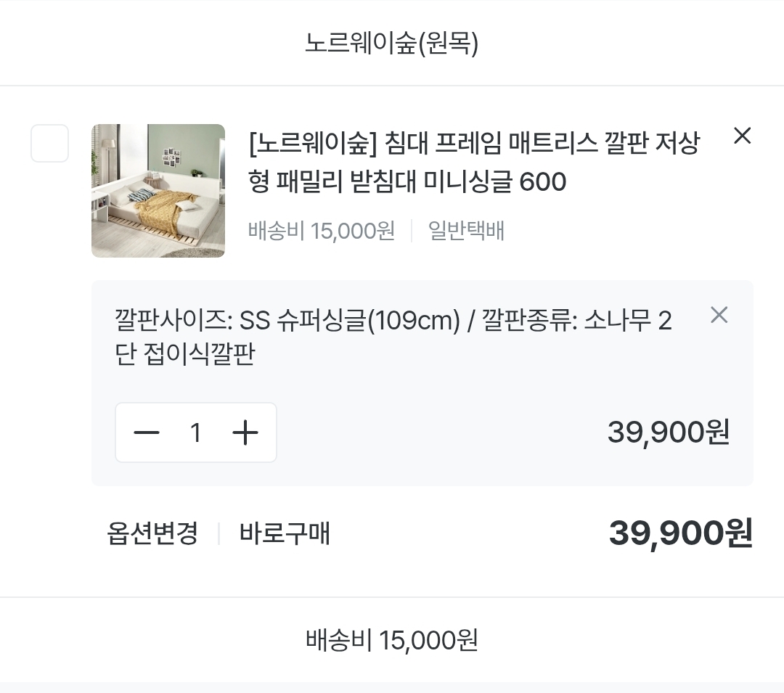
Task: Click the 배송비 15,000원 text beside 일반택배
Action: click(322, 231)
